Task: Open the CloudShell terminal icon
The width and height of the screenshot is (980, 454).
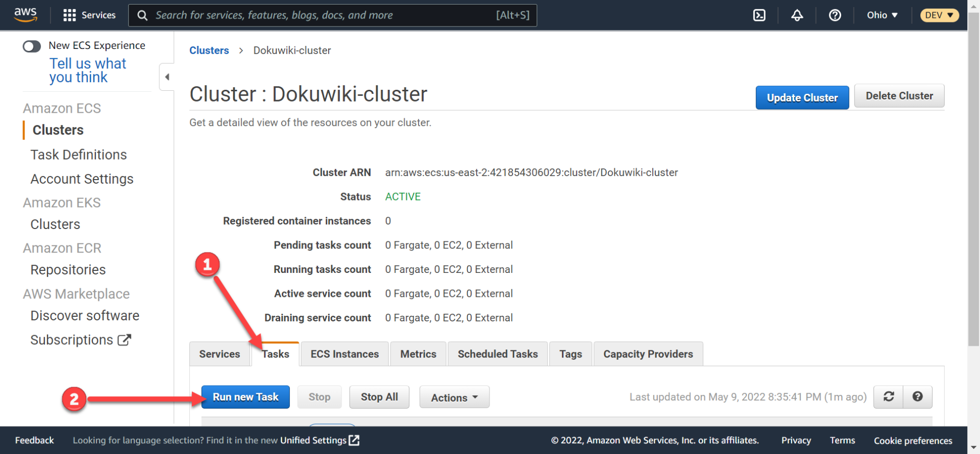Action: click(x=759, y=15)
